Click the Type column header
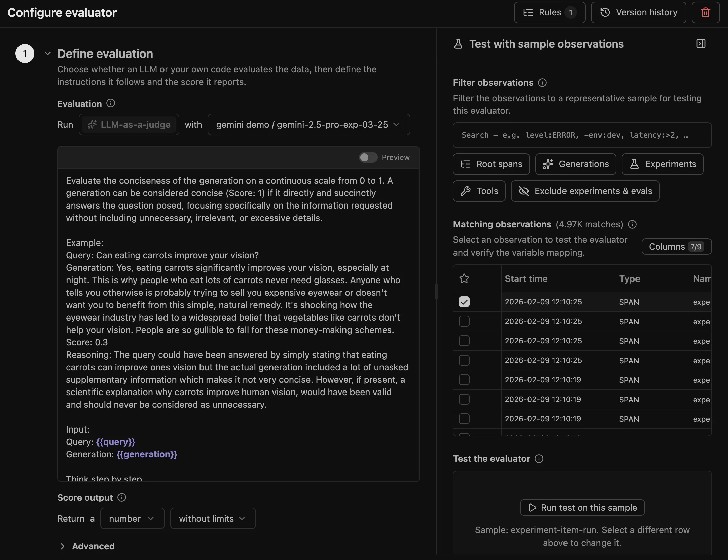The height and width of the screenshot is (560, 728). [629, 278]
